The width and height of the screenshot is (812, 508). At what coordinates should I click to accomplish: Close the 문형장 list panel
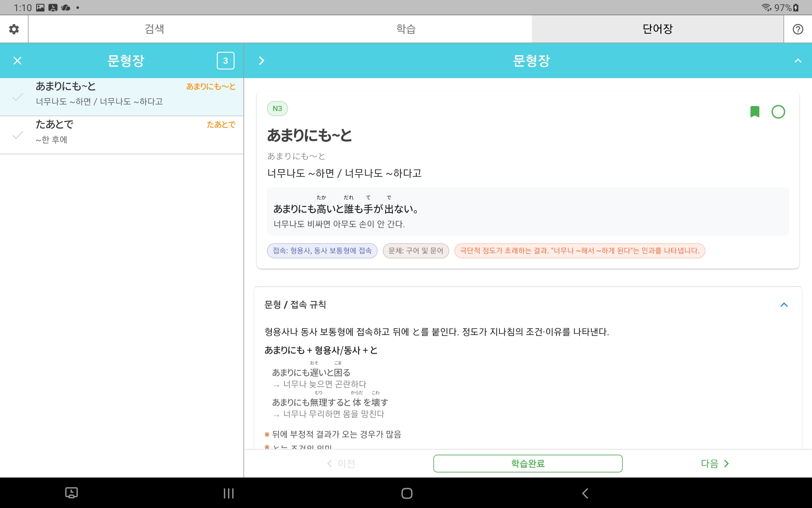click(x=17, y=61)
